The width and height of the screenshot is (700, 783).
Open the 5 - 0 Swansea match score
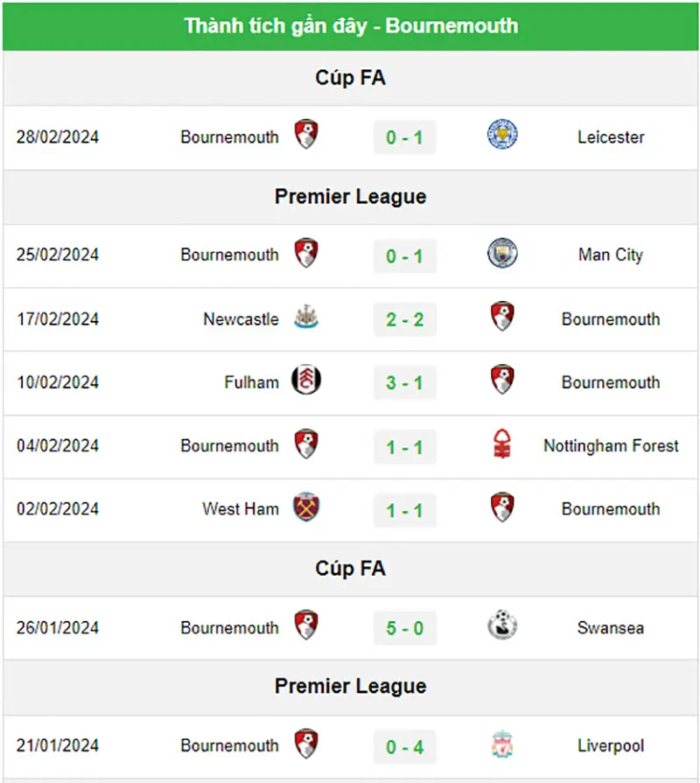pyautogui.click(x=405, y=628)
